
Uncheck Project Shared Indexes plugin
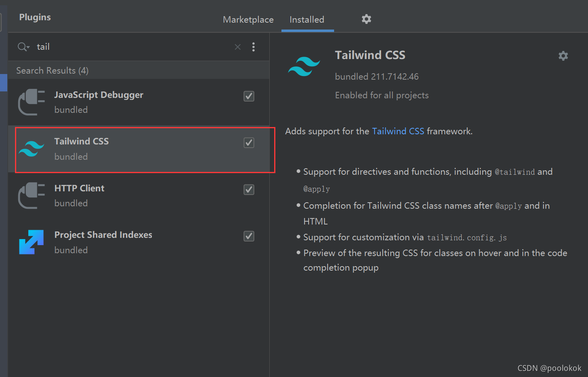coord(249,236)
